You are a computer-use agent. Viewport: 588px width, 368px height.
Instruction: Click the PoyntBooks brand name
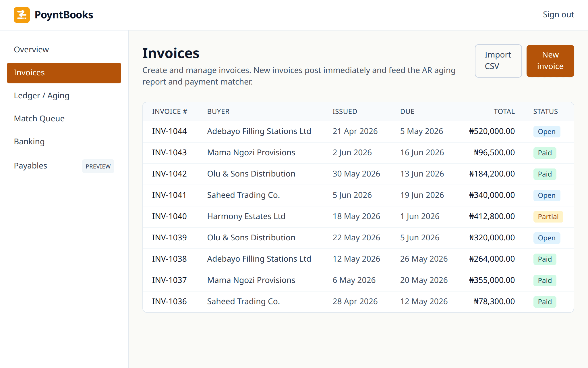point(64,15)
